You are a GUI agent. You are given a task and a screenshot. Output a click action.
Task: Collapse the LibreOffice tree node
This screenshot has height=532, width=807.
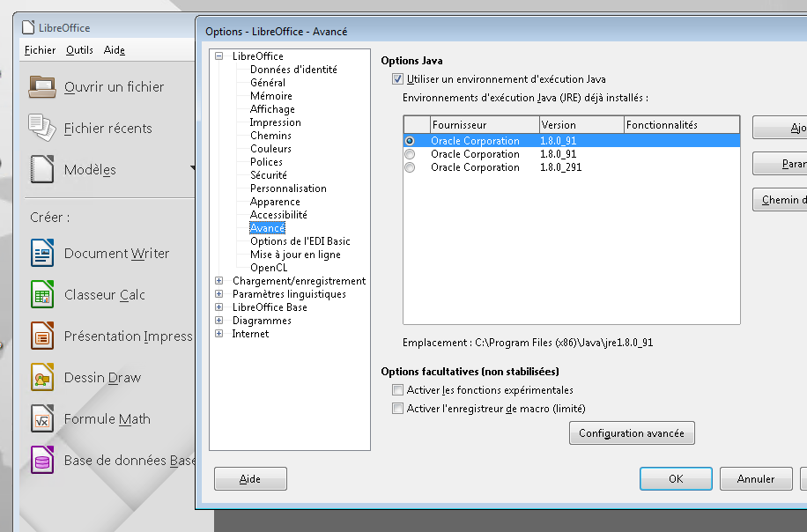coord(218,56)
